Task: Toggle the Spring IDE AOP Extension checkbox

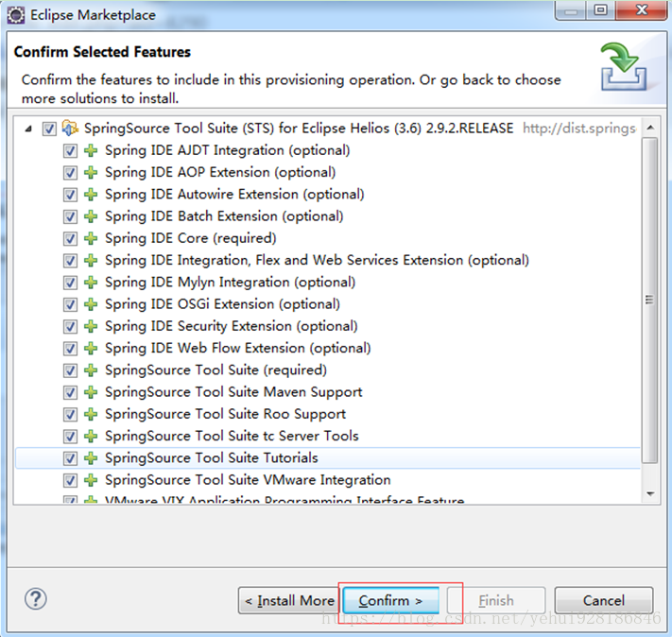Action: (x=70, y=173)
